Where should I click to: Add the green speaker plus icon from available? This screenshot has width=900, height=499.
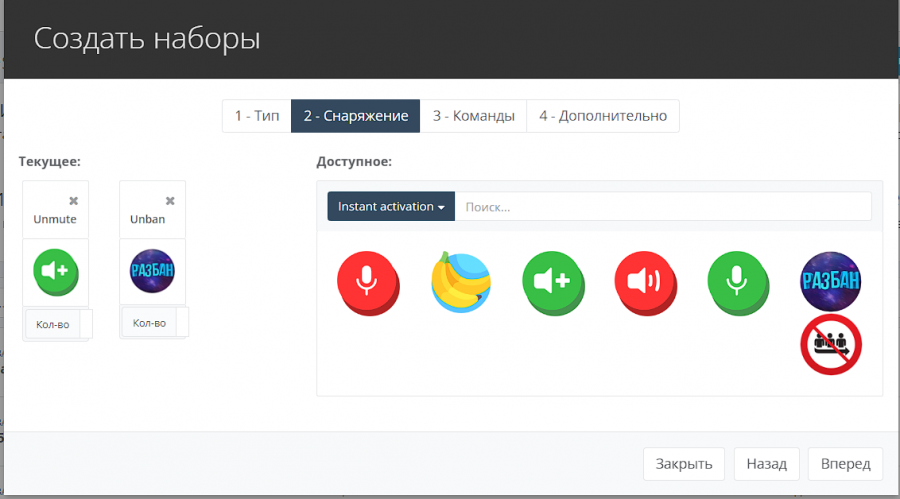pyautogui.click(x=553, y=281)
